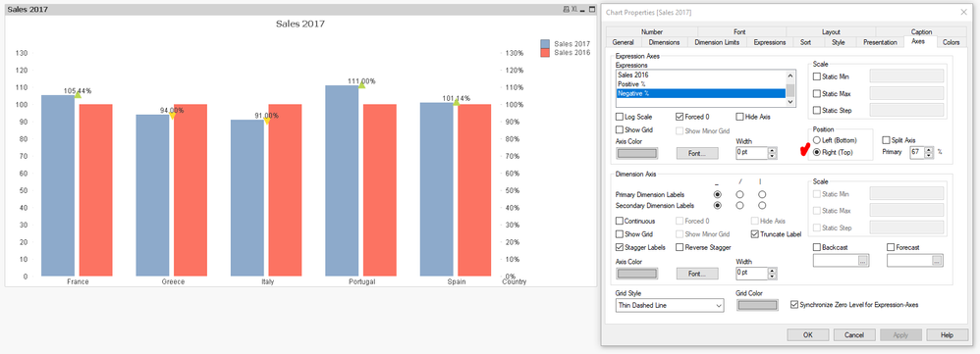Increase Dimension Axis Width spinner
Screen dimensions: 980x354
(773, 271)
